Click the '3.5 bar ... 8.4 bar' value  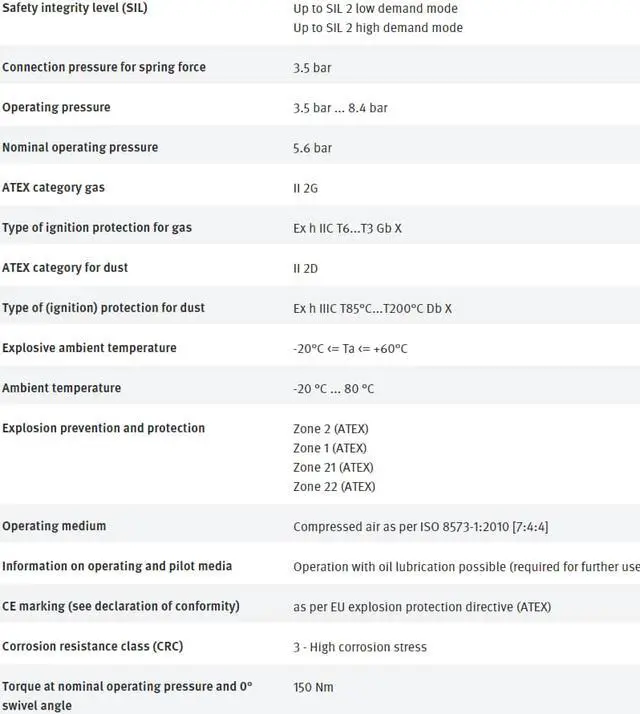340,108
